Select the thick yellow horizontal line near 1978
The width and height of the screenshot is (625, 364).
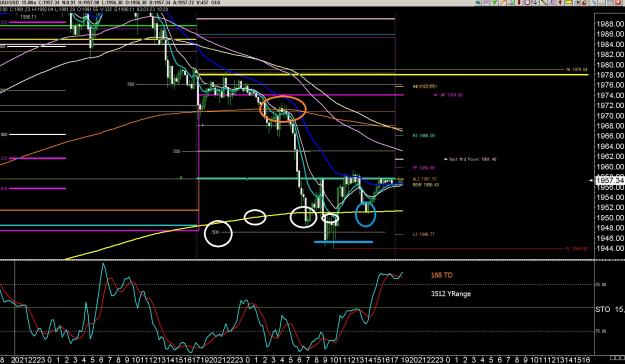[x=394, y=75]
